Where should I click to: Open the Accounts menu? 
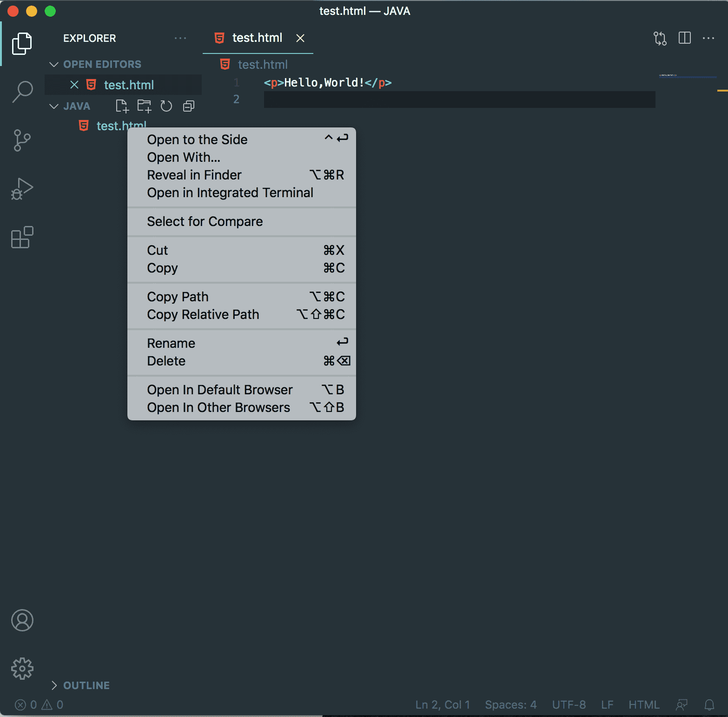tap(22, 620)
